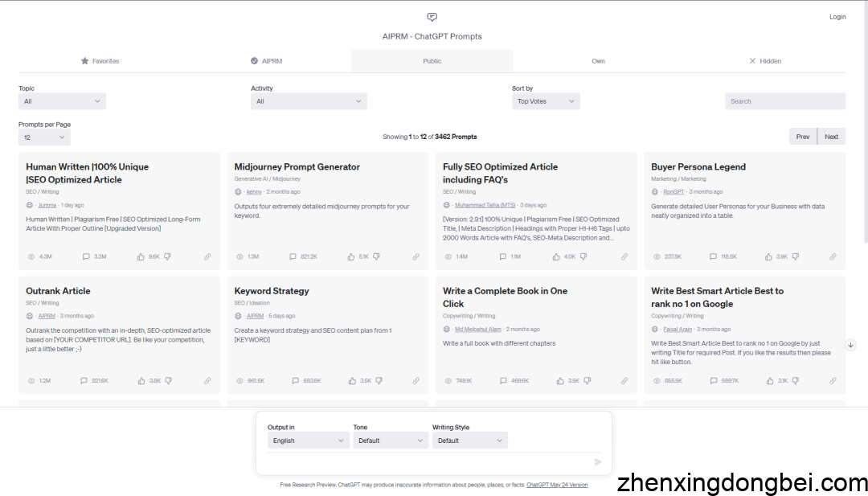Click the Login link
868x496 pixels.
pos(837,17)
